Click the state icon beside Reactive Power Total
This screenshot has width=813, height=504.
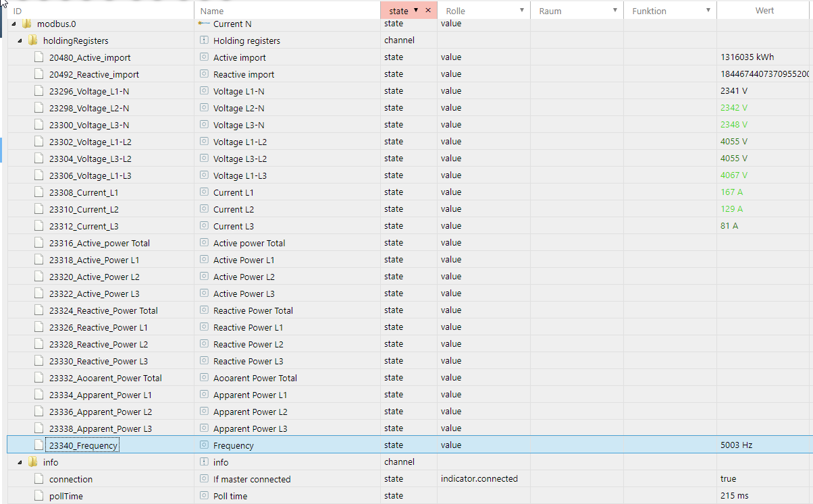[x=204, y=310]
